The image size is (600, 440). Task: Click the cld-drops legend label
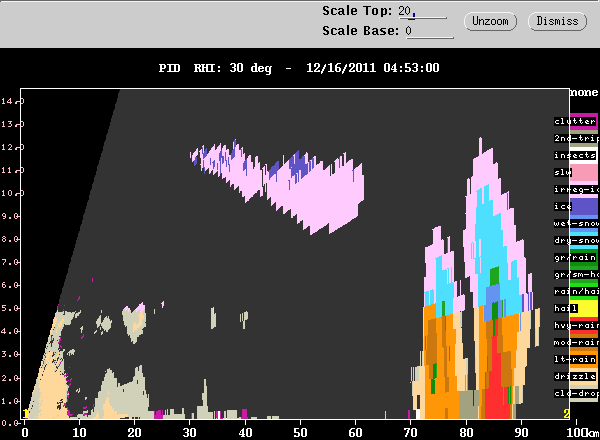coord(576,393)
